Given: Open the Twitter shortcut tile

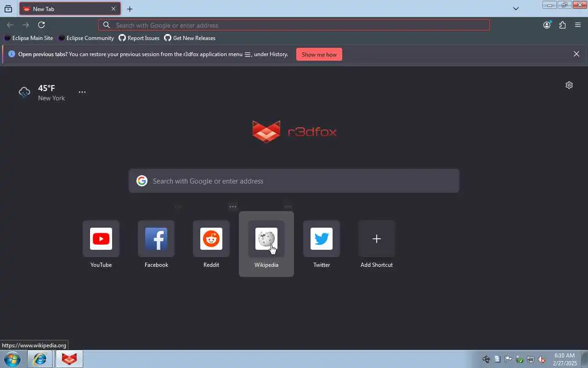Looking at the screenshot, I should coord(322,239).
